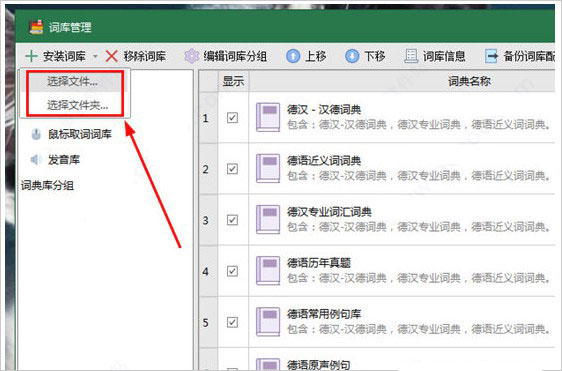This screenshot has height=371, width=562.
Task: Select the 德汉专业词汇词典 row
Action: coord(376,220)
